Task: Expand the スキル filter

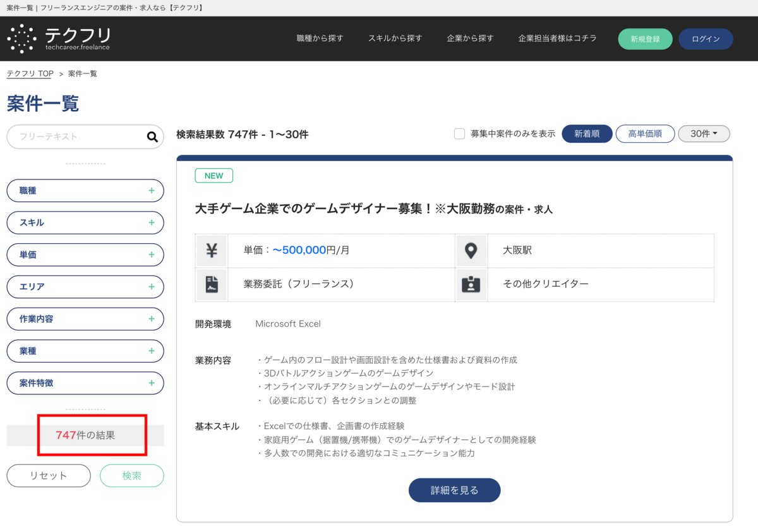Action: click(x=85, y=222)
